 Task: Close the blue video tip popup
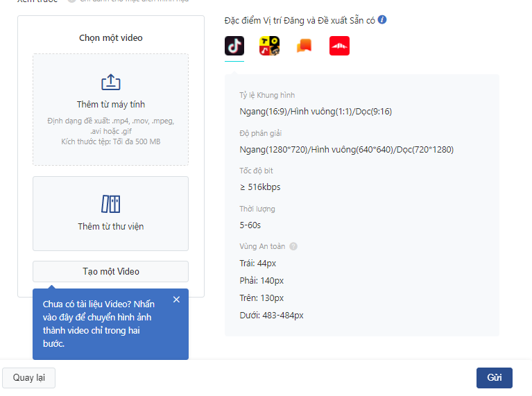coord(176,300)
